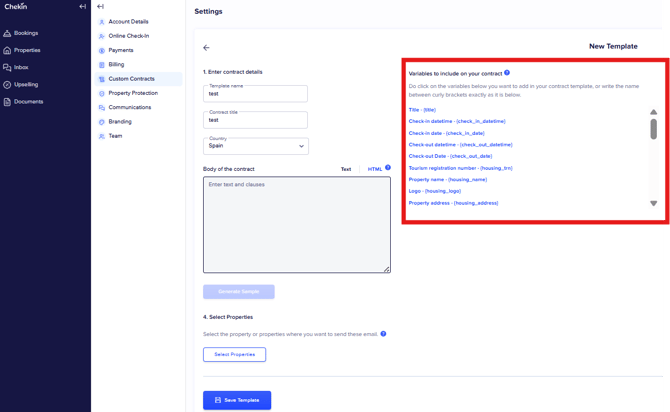
Task: Switch contract body to HTML mode
Action: [374, 169]
